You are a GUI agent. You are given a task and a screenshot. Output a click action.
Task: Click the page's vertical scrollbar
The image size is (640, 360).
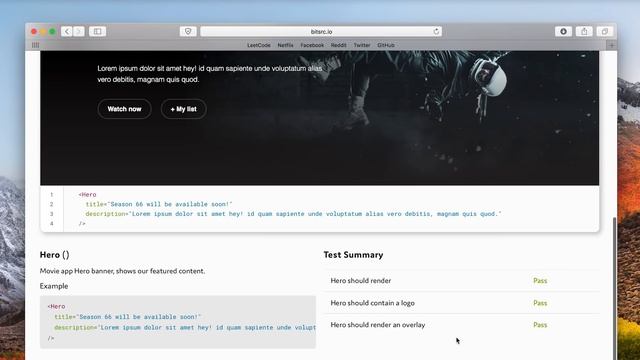[x=615, y=288]
